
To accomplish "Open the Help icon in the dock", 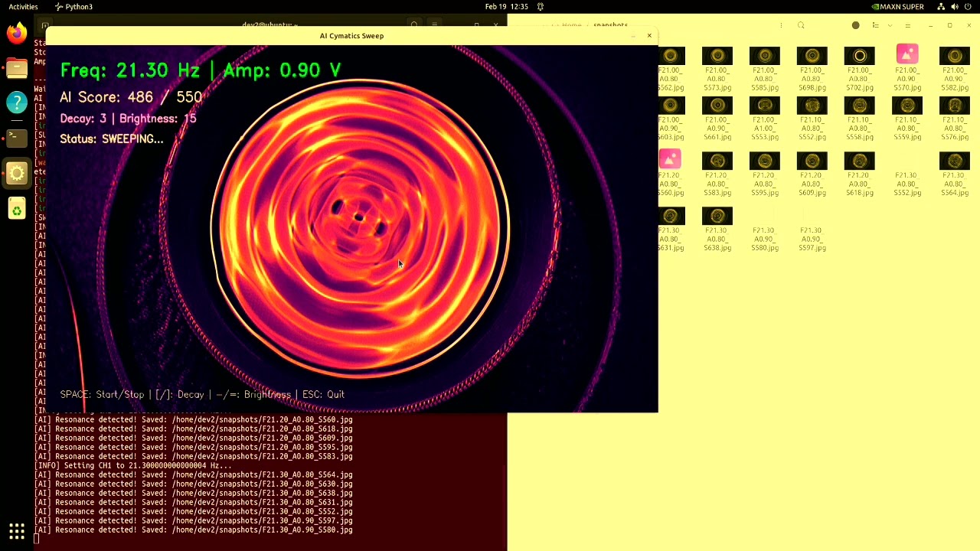I will pos(17,103).
